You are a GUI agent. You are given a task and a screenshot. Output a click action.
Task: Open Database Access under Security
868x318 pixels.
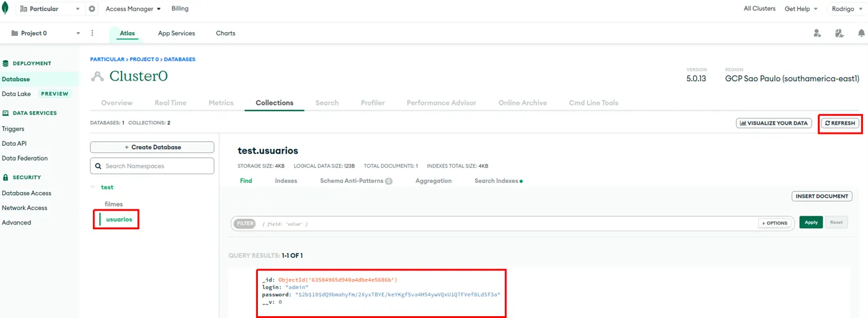click(27, 193)
